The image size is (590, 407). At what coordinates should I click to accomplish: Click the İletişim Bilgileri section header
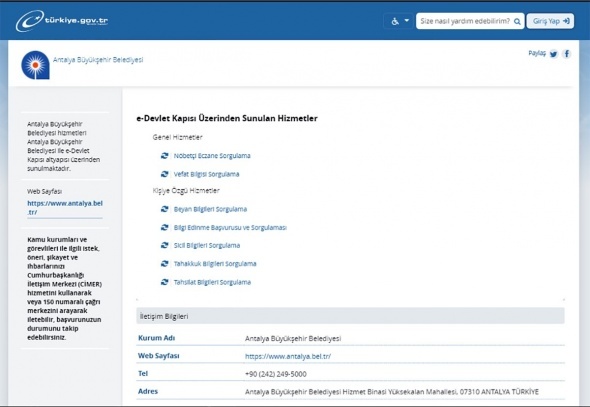pyautogui.click(x=350, y=316)
